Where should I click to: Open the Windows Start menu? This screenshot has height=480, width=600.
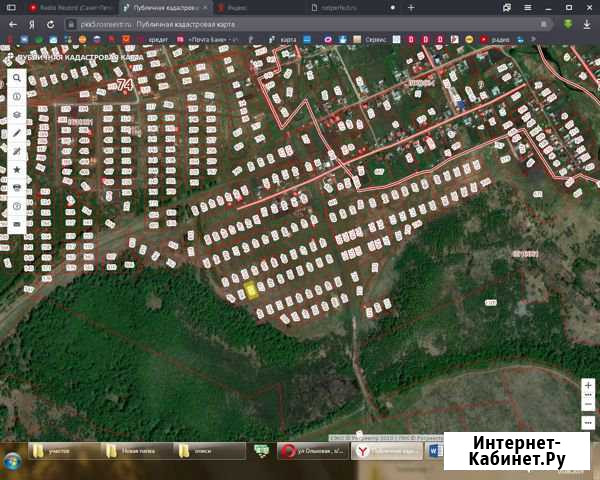click(13, 460)
